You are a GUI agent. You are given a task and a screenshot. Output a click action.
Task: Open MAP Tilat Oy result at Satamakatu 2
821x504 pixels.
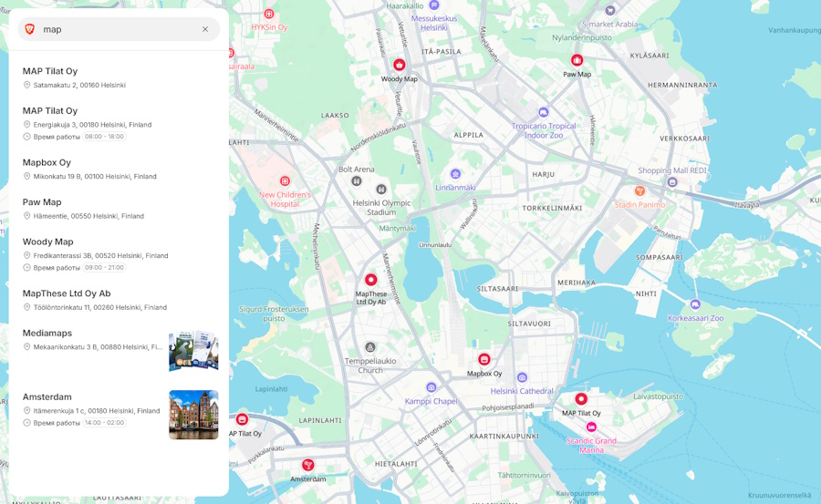(119, 77)
